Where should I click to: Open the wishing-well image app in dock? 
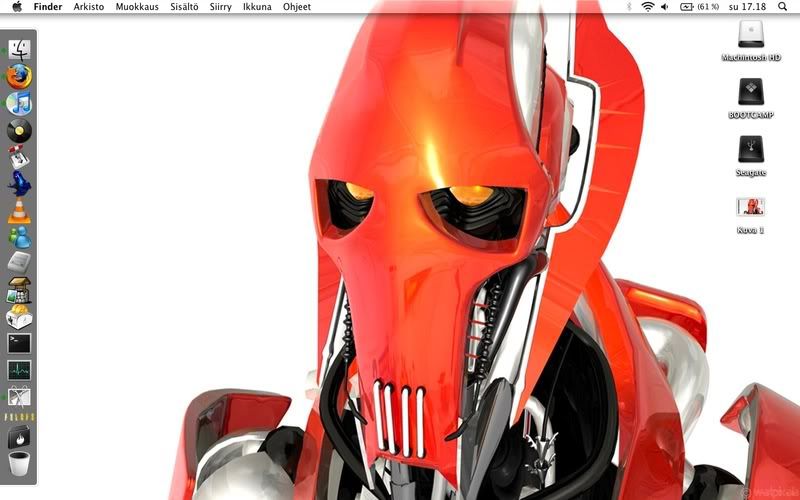click(x=19, y=290)
